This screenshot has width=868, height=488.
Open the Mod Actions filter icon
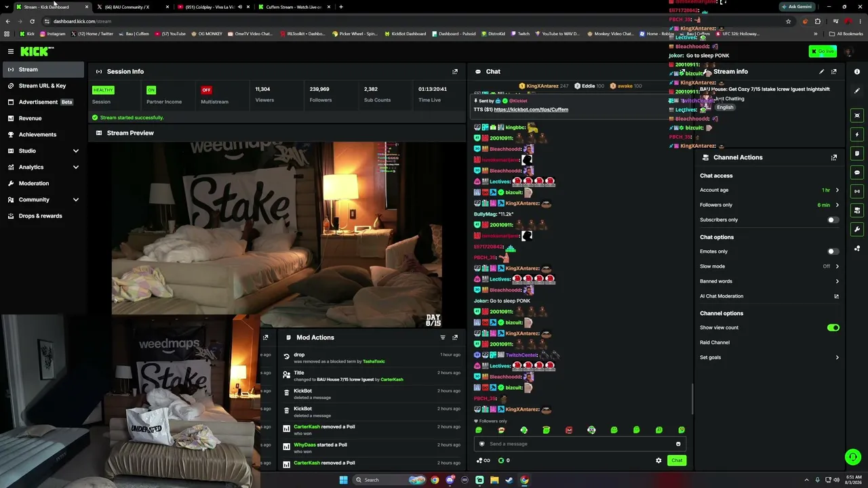click(443, 338)
